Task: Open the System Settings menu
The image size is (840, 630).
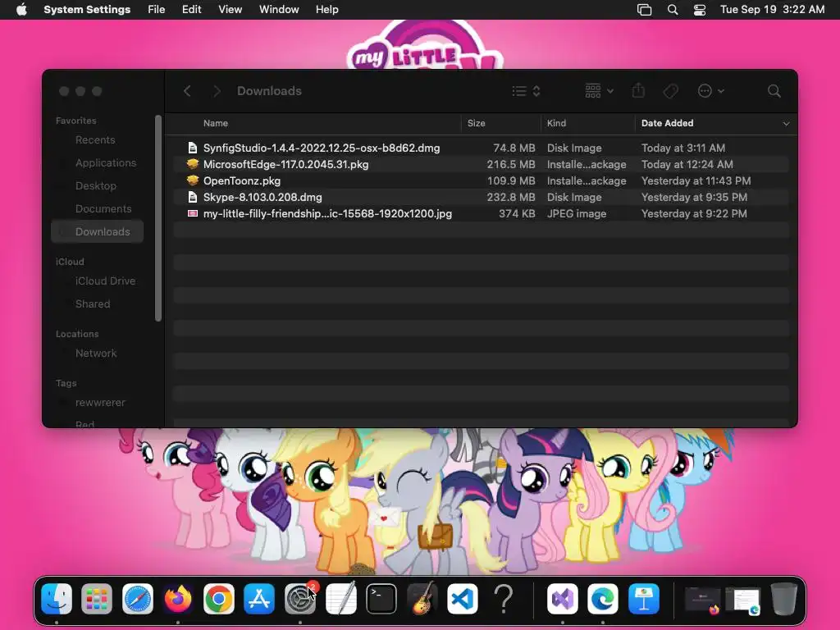Action: [87, 10]
